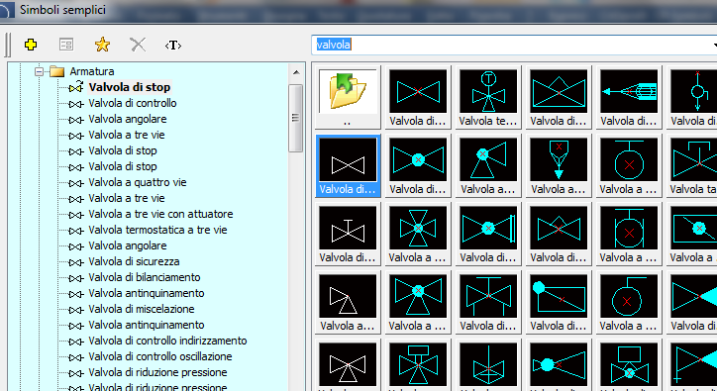Image resolution: width=717 pixels, height=391 pixels.
Task: Select 'Valvola termostatica a tre vie' item
Action: (x=158, y=230)
